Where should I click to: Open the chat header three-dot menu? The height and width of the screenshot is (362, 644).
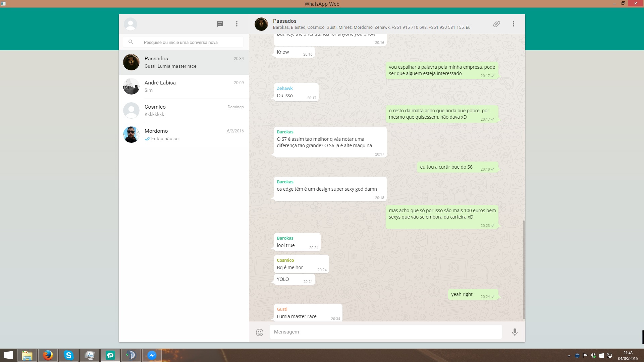tap(513, 24)
